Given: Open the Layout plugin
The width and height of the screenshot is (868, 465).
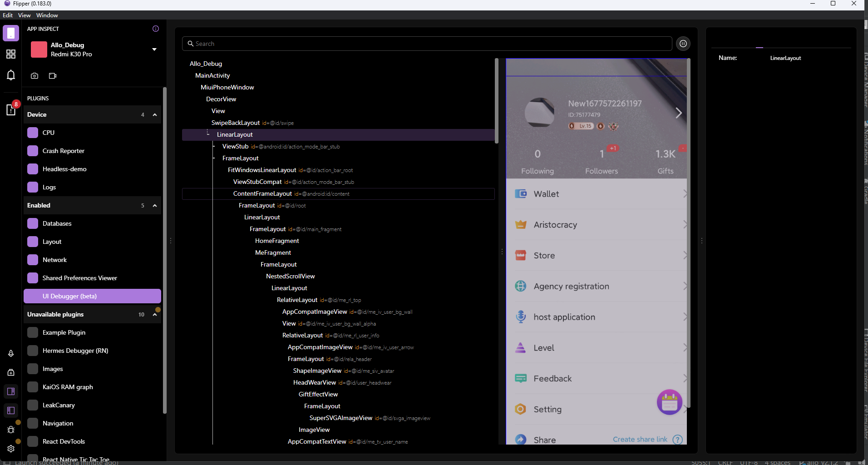Looking at the screenshot, I should [x=92, y=242].
